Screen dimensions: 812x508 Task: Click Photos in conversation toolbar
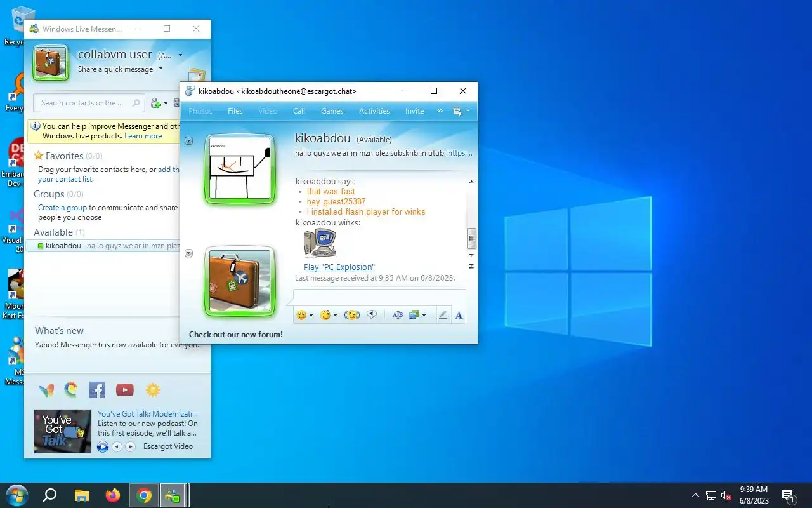(200, 111)
